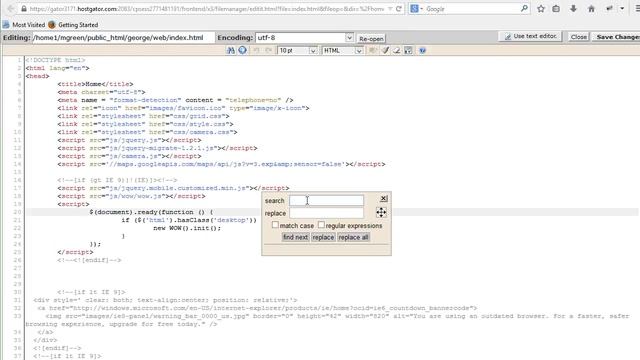Expand the Encoding utf-8 dropdown

(349, 38)
